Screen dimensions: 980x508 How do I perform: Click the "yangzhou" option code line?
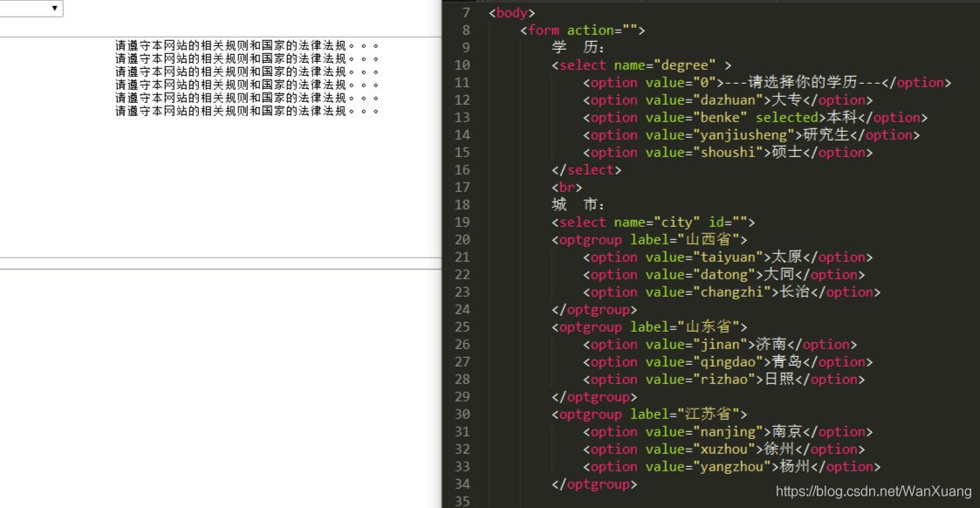(731, 466)
